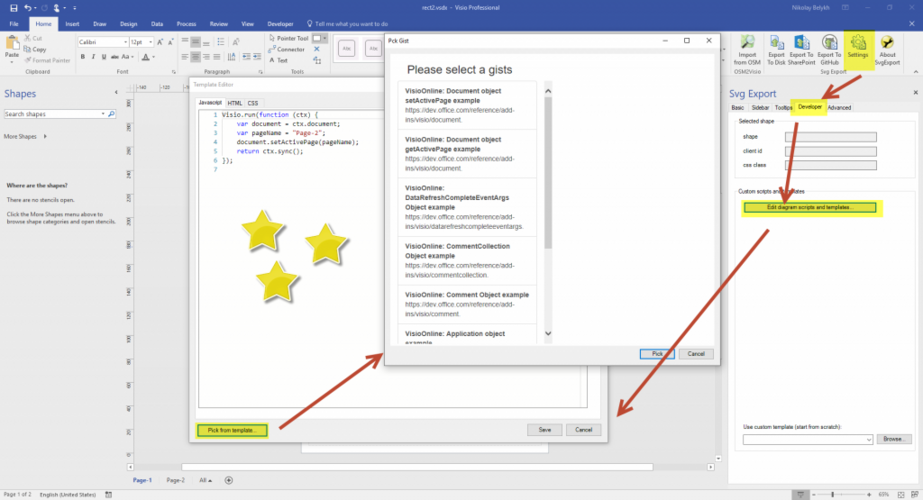Open the File menu
This screenshot has width=923, height=500.
click(x=14, y=24)
